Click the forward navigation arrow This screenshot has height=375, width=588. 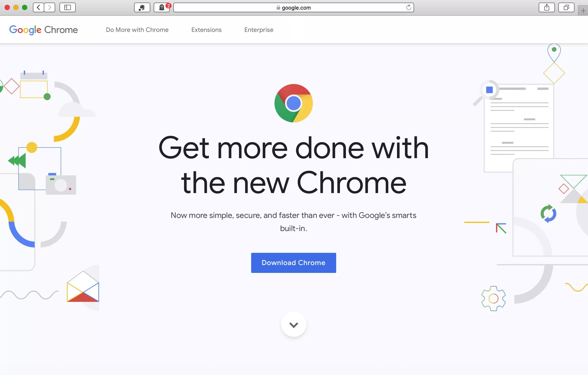click(x=50, y=7)
